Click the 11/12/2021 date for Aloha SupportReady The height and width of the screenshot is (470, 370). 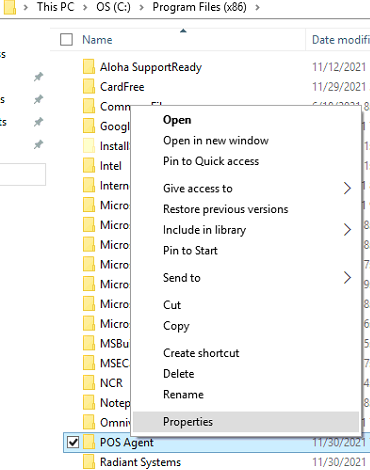pos(339,67)
